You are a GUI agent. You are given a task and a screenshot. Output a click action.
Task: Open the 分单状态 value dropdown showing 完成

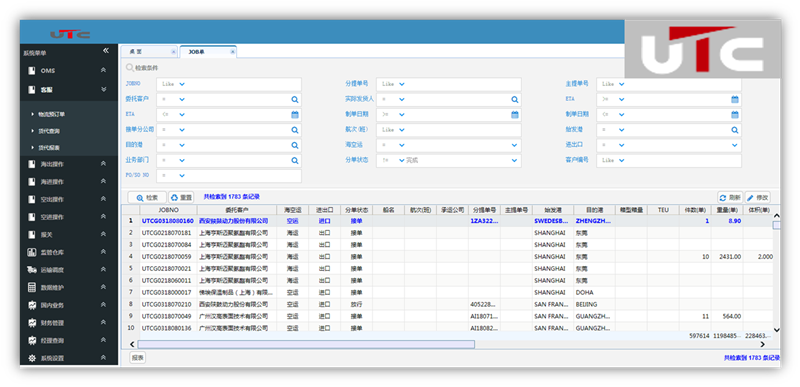pos(515,161)
